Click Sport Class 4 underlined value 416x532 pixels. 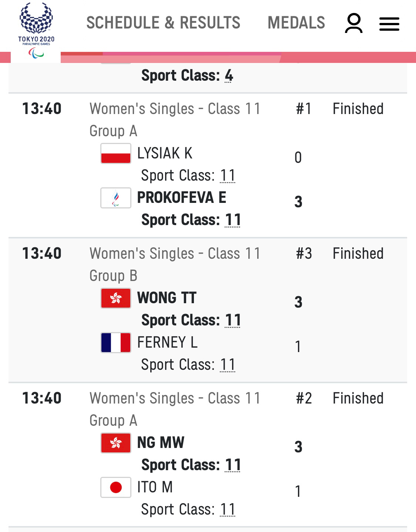[x=229, y=76]
